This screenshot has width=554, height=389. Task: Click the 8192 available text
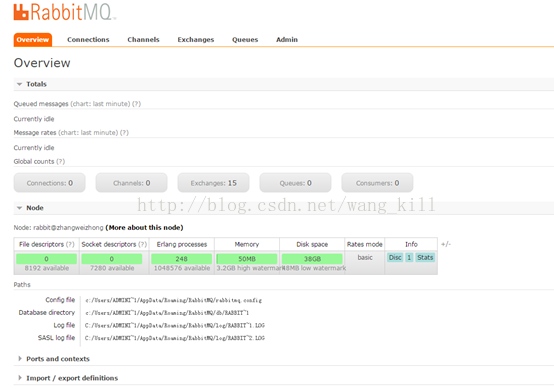pyautogui.click(x=47, y=268)
